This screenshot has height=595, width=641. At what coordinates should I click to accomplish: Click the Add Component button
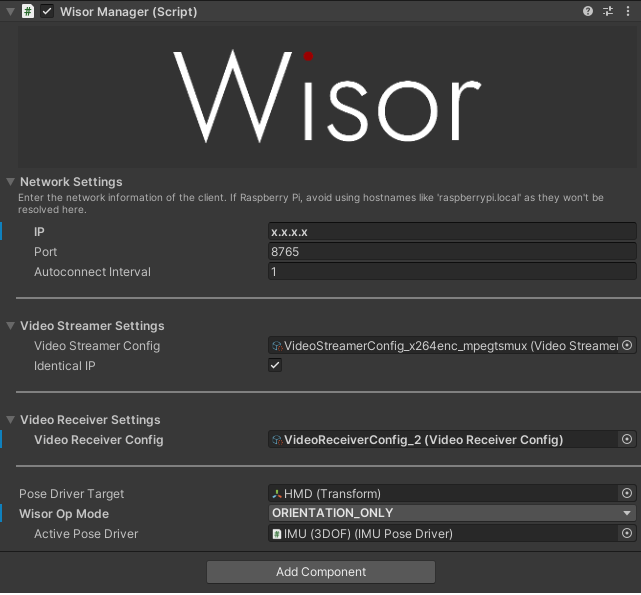pos(321,572)
